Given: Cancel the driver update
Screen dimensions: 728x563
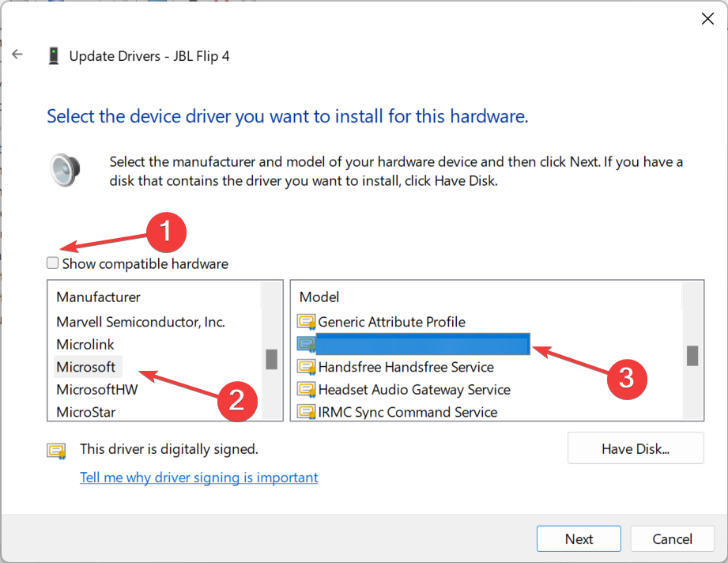Looking at the screenshot, I should 672,538.
